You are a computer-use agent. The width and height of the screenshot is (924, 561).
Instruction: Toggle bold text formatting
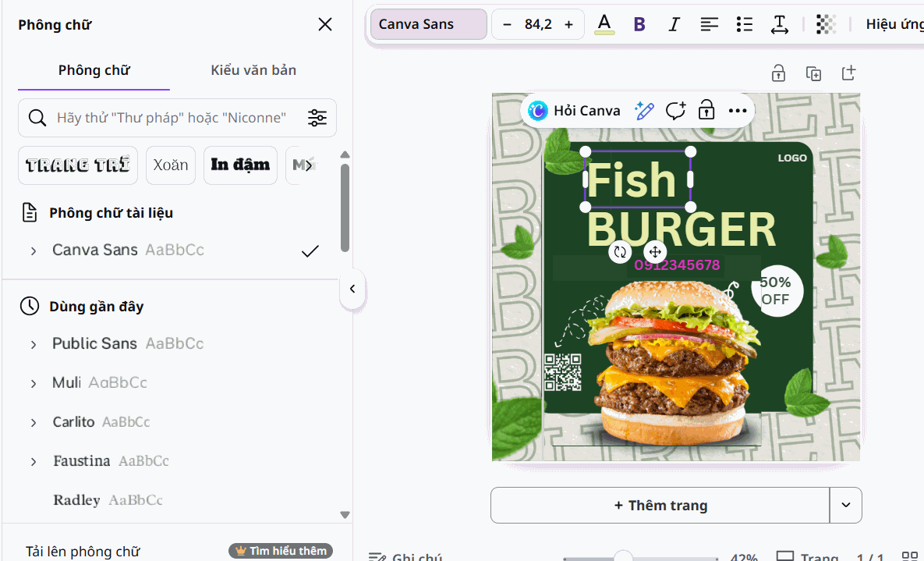tap(639, 24)
